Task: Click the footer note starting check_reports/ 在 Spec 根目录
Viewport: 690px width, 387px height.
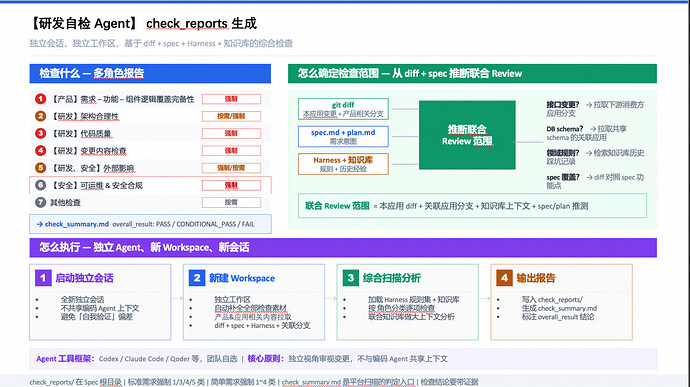Action: (x=254, y=382)
